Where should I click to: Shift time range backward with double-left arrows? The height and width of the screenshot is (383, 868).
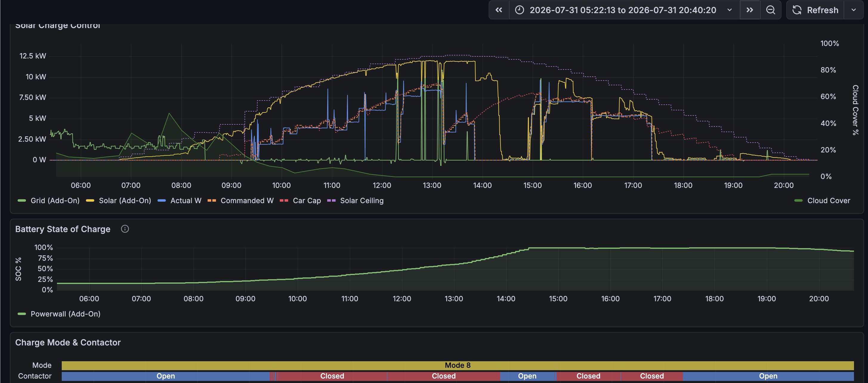click(x=499, y=10)
